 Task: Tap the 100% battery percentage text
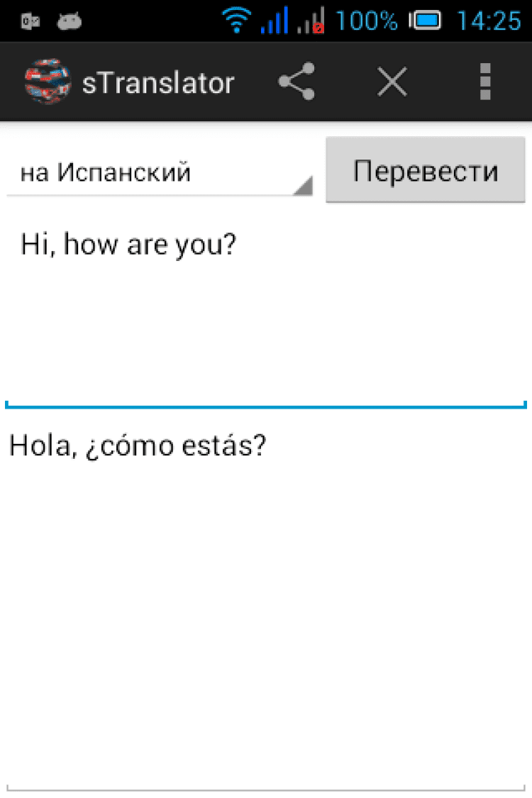click(x=367, y=21)
